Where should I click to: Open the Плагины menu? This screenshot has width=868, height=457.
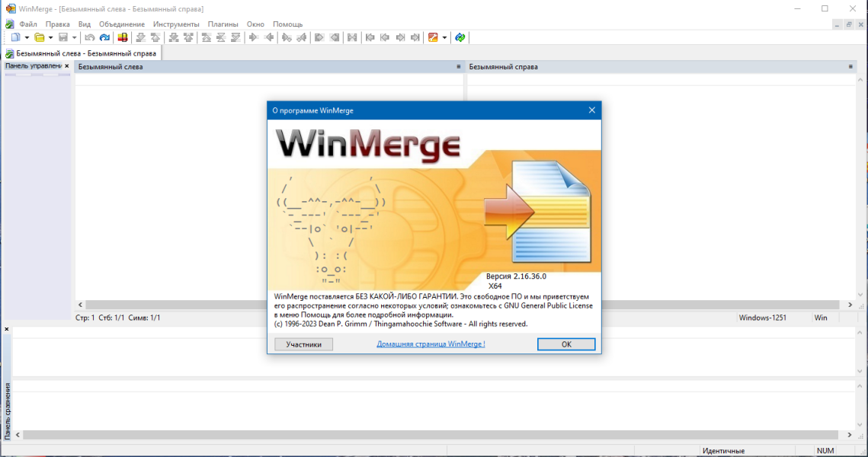[223, 24]
